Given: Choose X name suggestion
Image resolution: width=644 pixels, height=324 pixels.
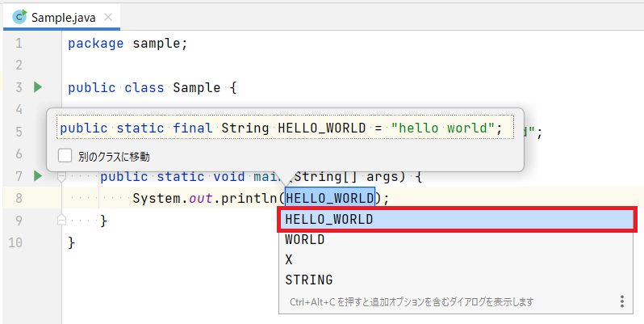Looking at the screenshot, I should tap(456, 259).
